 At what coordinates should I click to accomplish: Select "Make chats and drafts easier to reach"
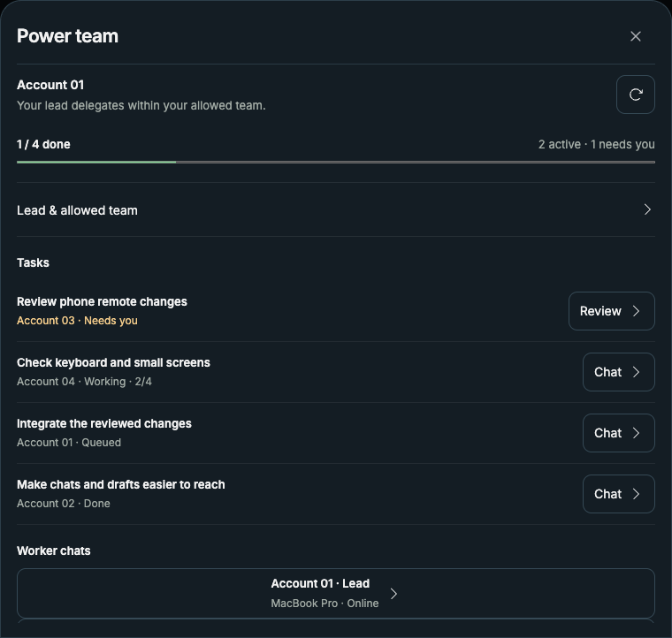click(x=121, y=484)
